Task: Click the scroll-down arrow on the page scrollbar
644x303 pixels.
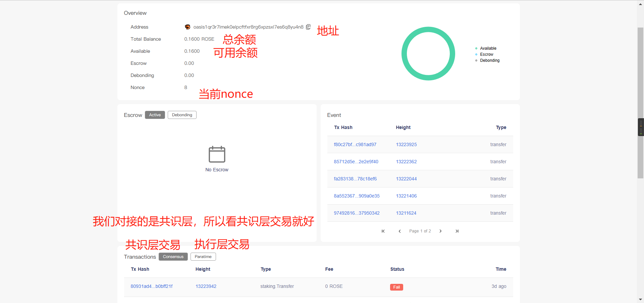Action: [x=640, y=299]
